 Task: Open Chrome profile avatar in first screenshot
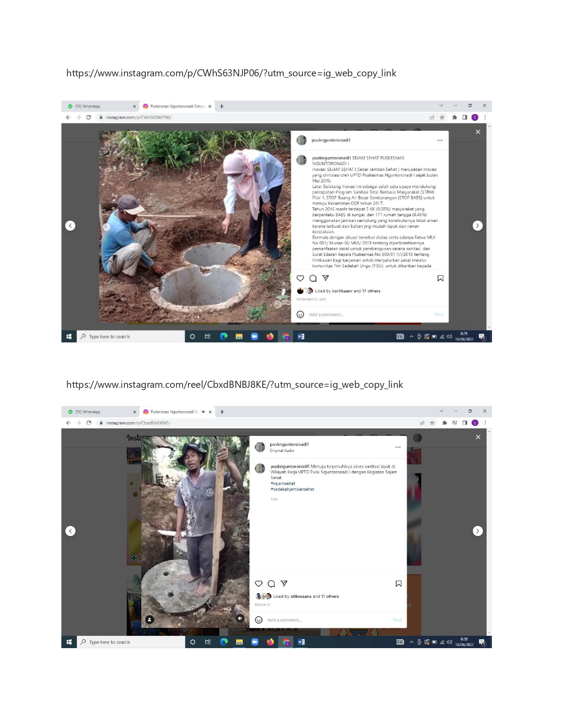[x=475, y=117]
